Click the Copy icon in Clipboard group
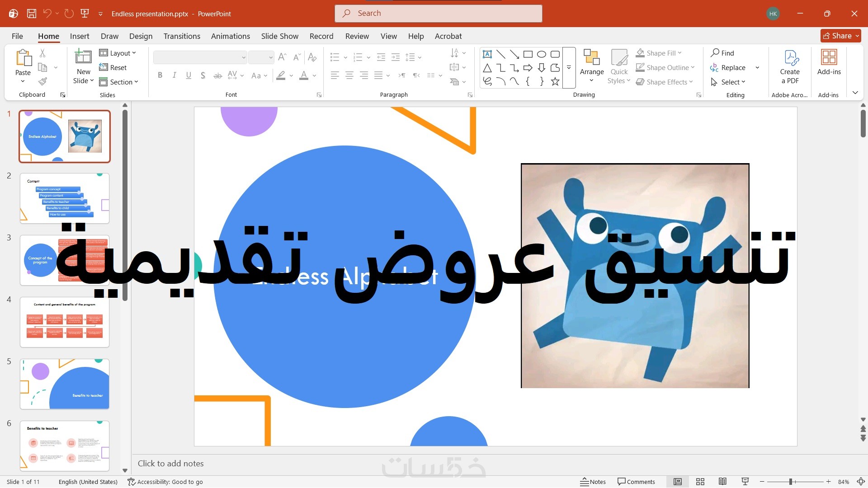Viewport: 868px width, 488px height. [43, 67]
